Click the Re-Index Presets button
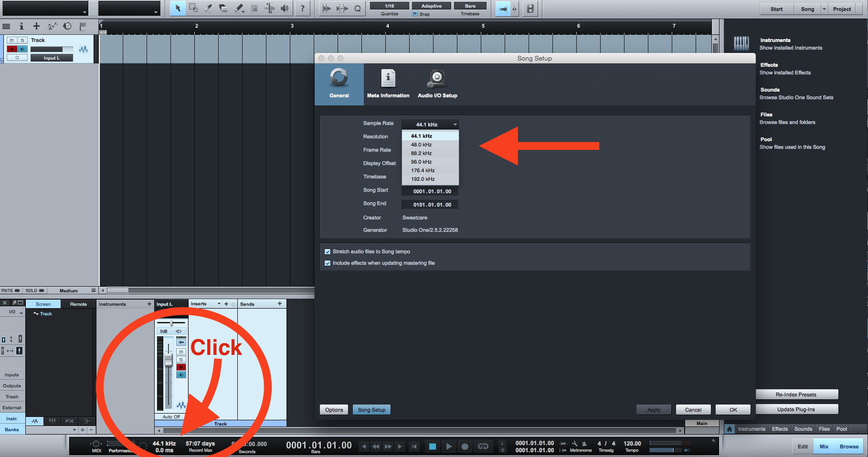This screenshot has width=868, height=457. [796, 395]
